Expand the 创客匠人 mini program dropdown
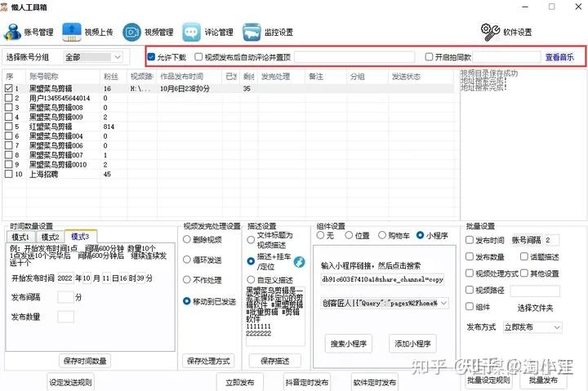The image size is (588, 391). (385, 303)
